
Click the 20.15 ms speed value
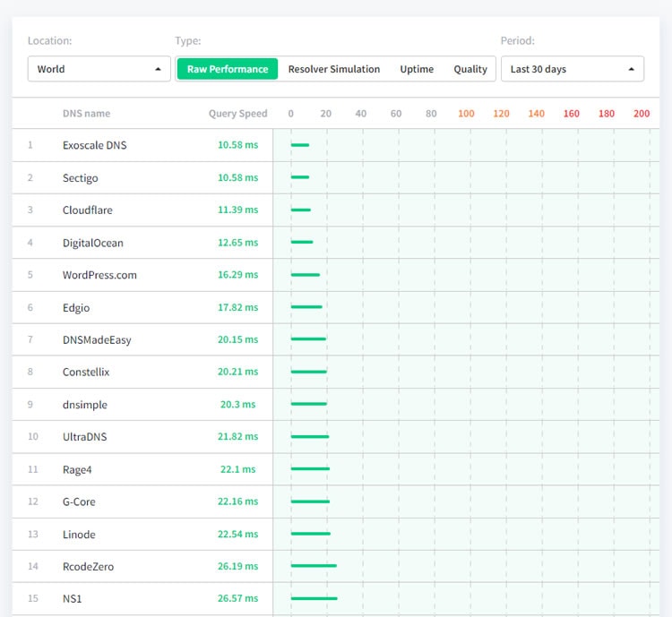(x=237, y=339)
